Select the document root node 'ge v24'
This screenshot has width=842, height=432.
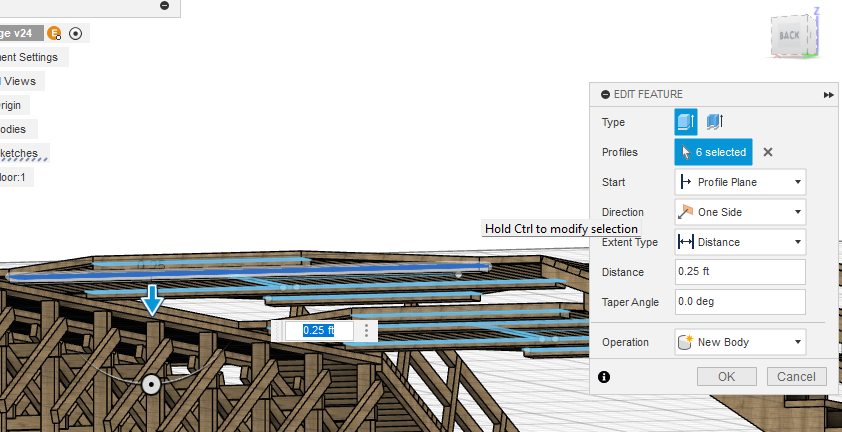(x=20, y=33)
